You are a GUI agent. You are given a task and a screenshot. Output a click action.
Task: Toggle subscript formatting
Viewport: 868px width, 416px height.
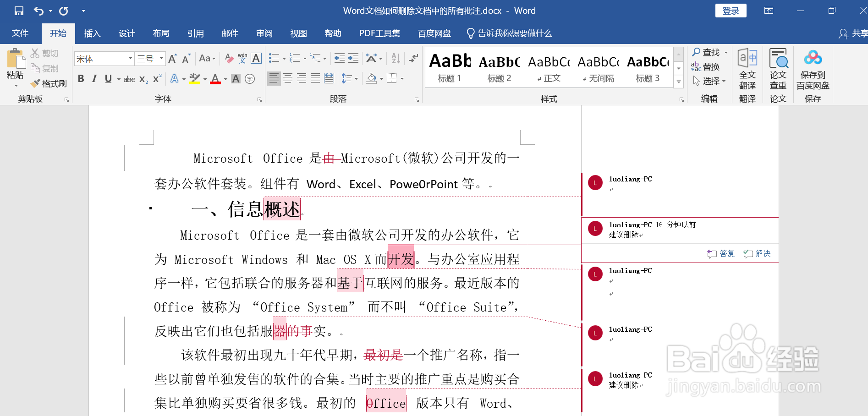(x=143, y=79)
